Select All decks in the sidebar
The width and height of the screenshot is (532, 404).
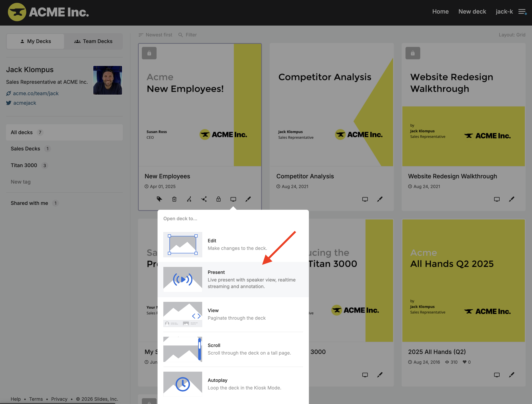pos(64,133)
